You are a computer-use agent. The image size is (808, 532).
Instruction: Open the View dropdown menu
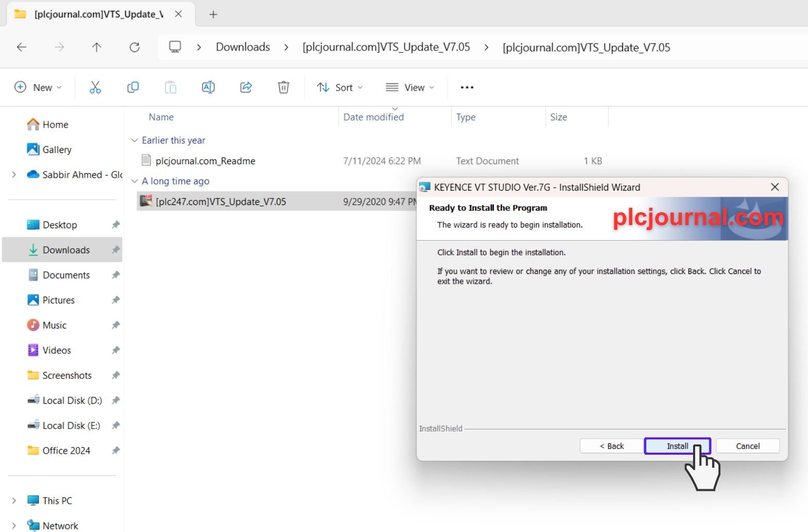(x=410, y=88)
